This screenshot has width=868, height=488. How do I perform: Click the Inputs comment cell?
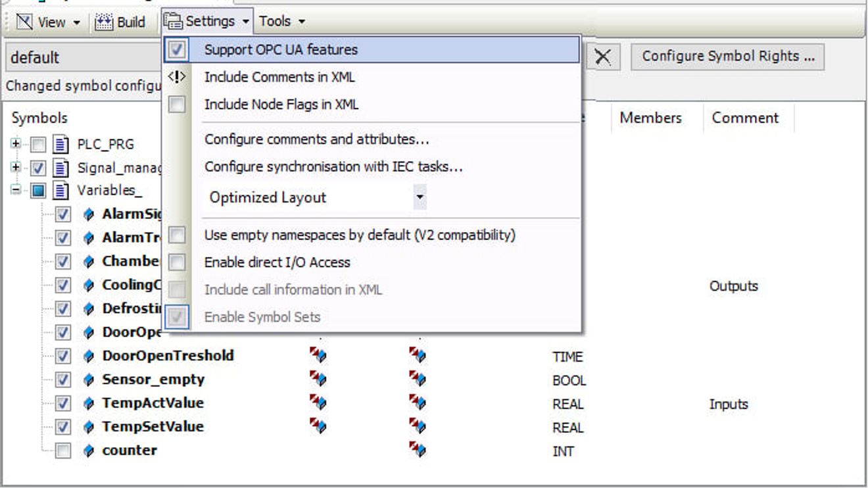729,404
